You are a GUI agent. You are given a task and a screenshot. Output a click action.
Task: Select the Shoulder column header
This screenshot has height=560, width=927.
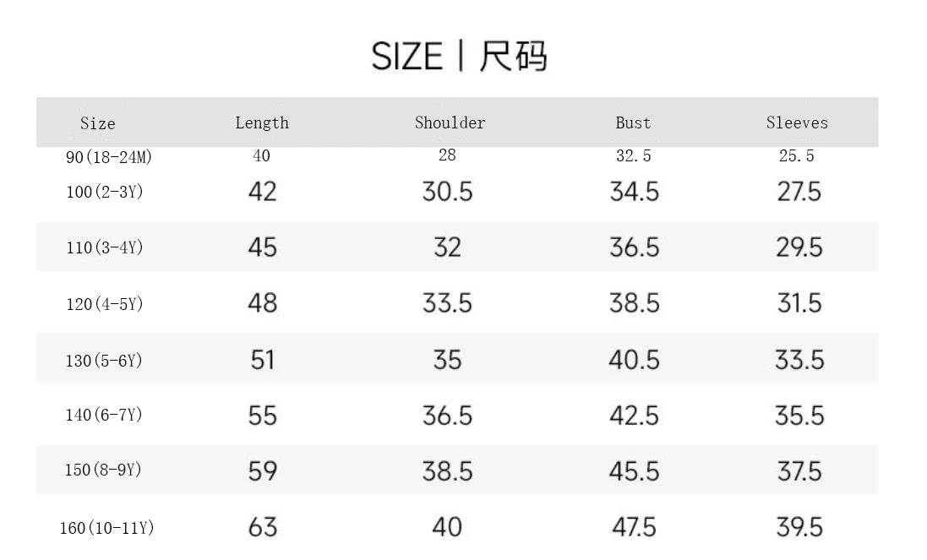[450, 123]
